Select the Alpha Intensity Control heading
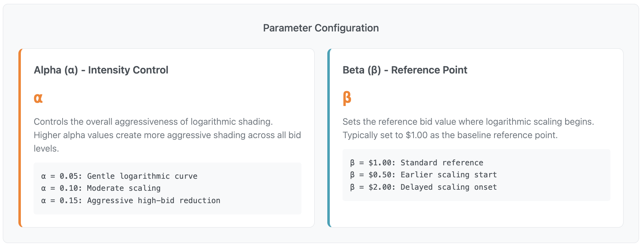 (x=101, y=70)
